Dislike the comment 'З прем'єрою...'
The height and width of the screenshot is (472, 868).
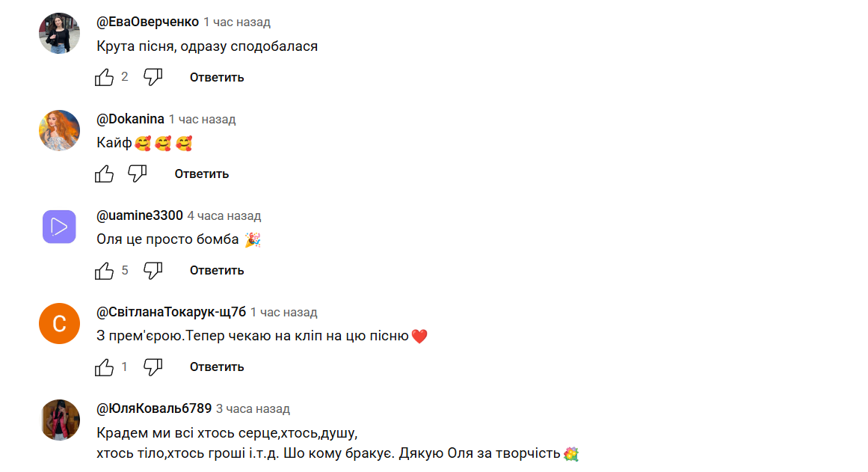tap(153, 367)
